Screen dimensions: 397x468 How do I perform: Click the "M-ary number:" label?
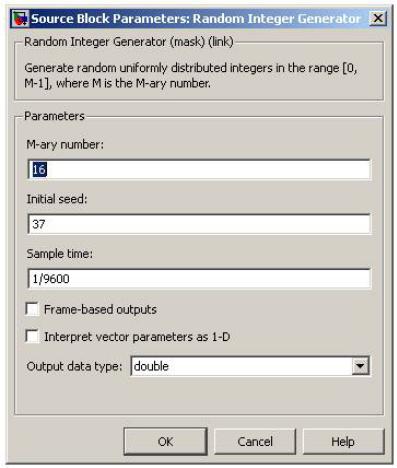65,145
